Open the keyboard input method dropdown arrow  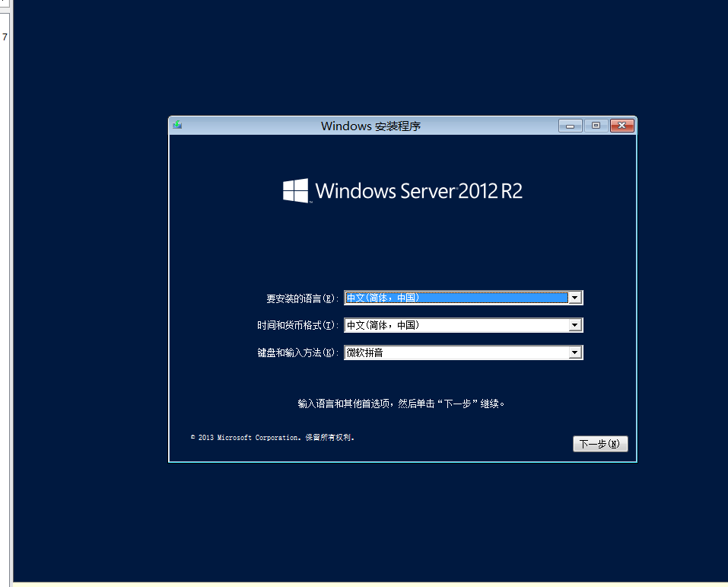575,353
